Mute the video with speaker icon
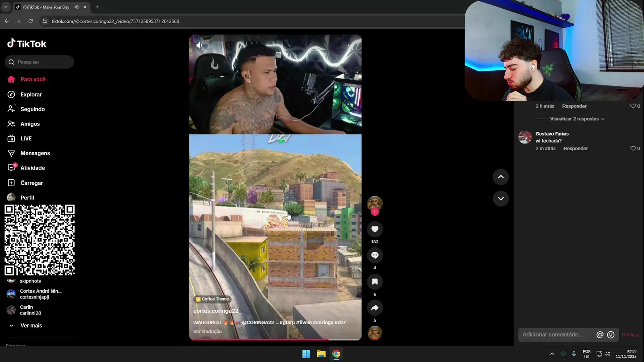Viewport: 644px width, 362px height. 199,45
